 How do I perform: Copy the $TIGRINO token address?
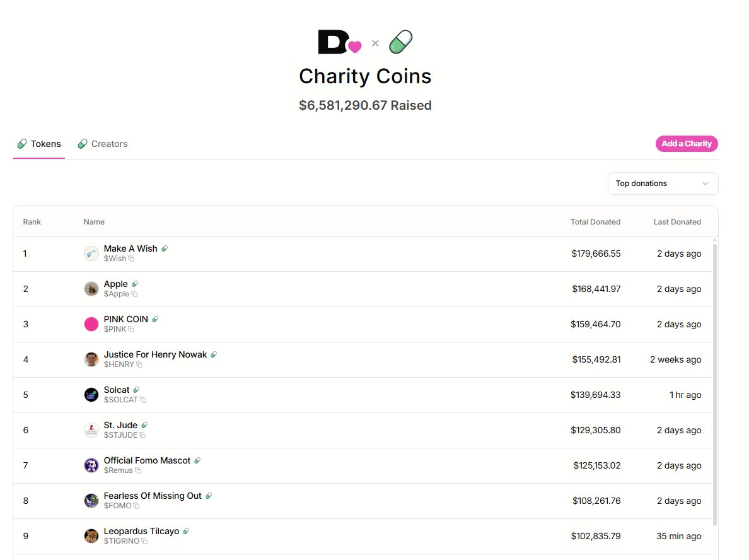point(144,542)
